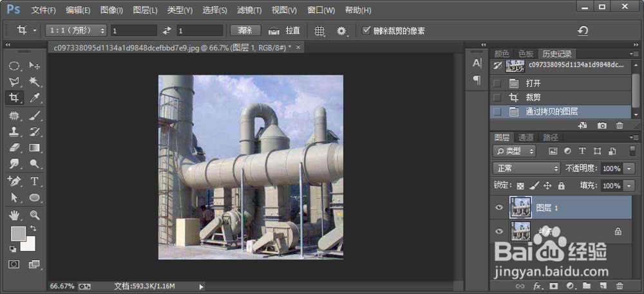This screenshot has height=294, width=644.
Task: Select the History Brush tool
Action: 35,132
